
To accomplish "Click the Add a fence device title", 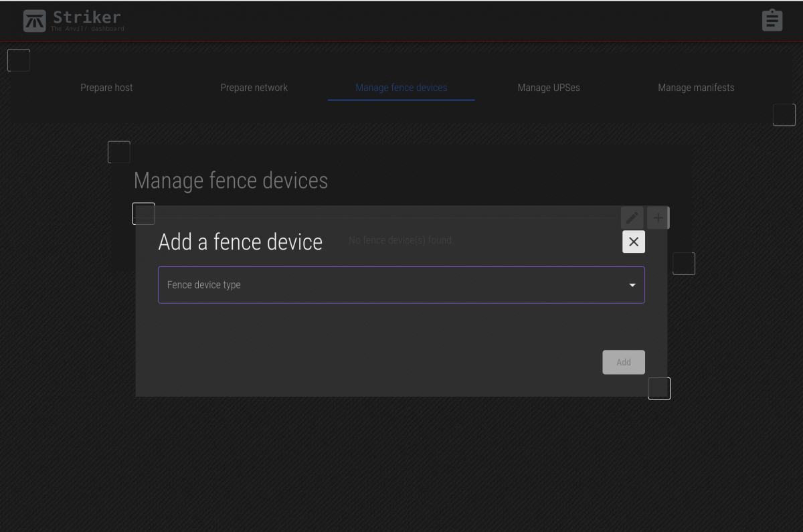I will point(240,242).
